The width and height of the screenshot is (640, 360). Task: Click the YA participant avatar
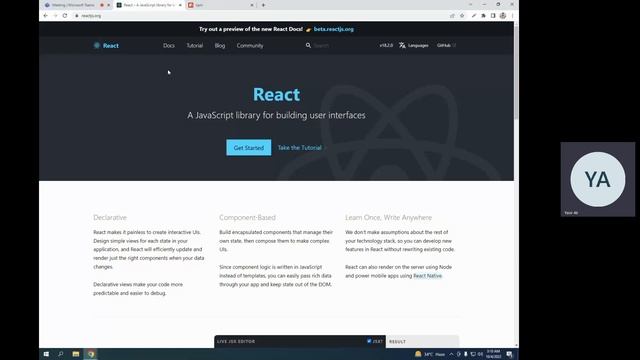598,179
